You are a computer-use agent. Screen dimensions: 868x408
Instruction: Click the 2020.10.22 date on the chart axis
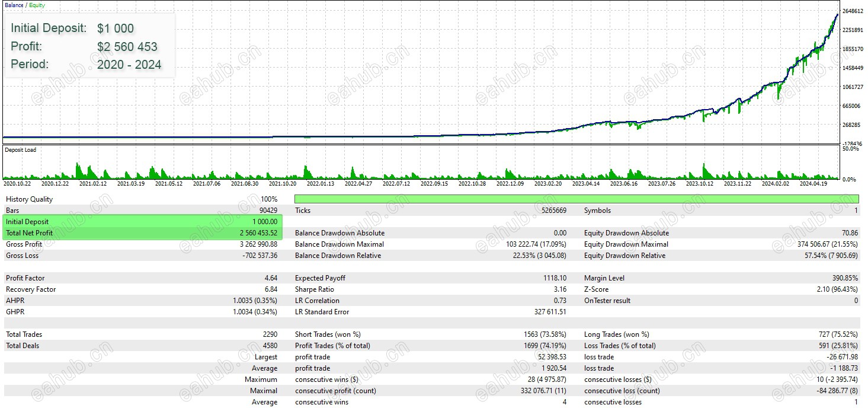point(17,184)
